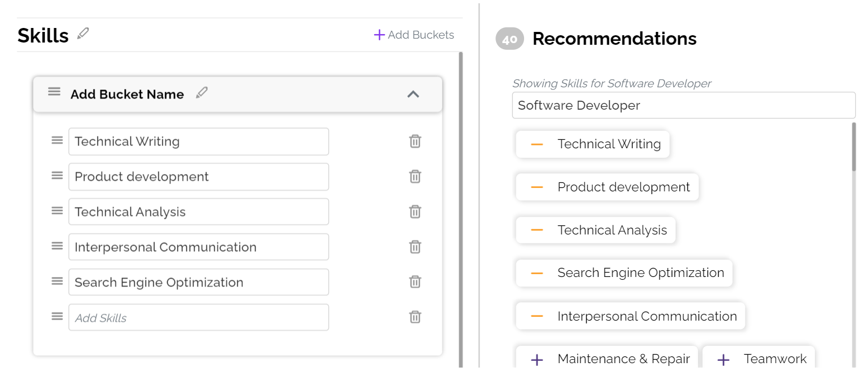Click the pencil icon beside Skills heading
Viewport: 868px width, 376px height.
[83, 34]
